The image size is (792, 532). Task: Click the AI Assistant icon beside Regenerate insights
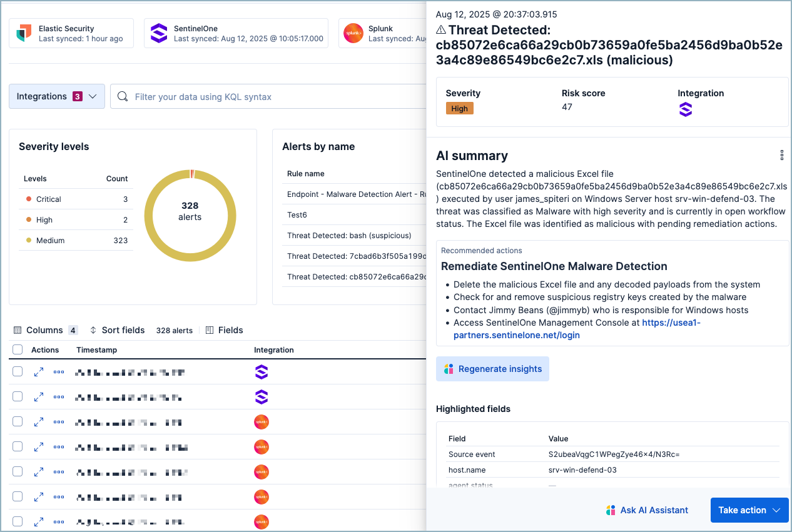tap(450, 369)
